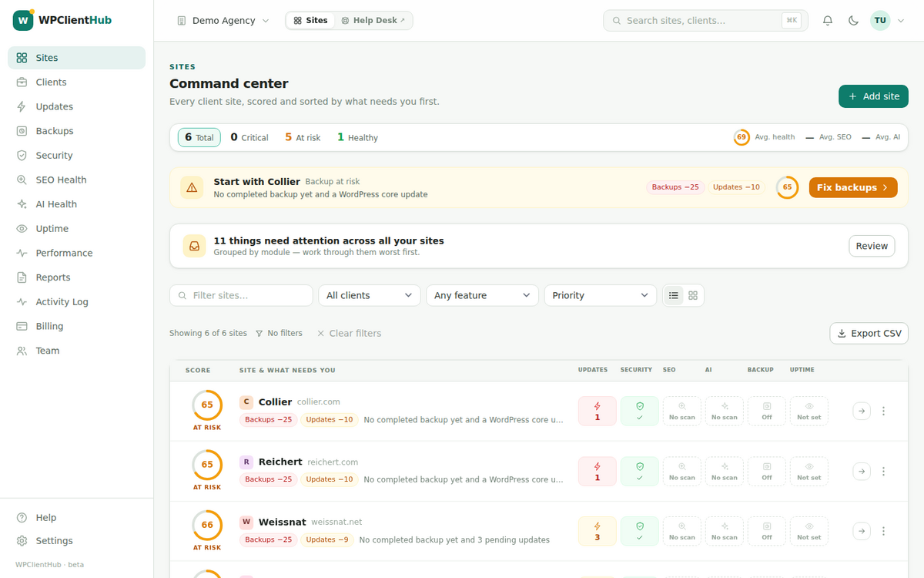Click the Add site button

[873, 96]
